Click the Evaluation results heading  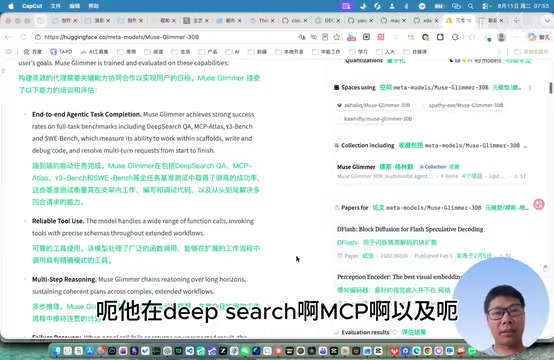[x=365, y=332]
